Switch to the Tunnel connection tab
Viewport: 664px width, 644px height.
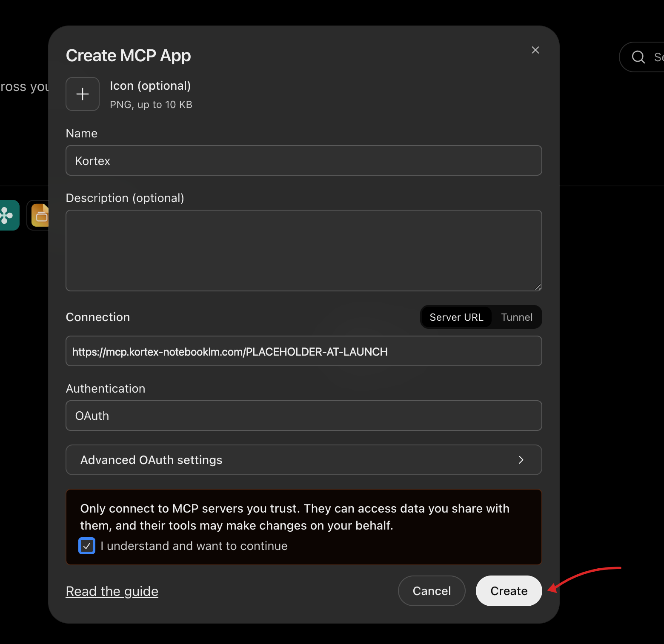coord(517,317)
